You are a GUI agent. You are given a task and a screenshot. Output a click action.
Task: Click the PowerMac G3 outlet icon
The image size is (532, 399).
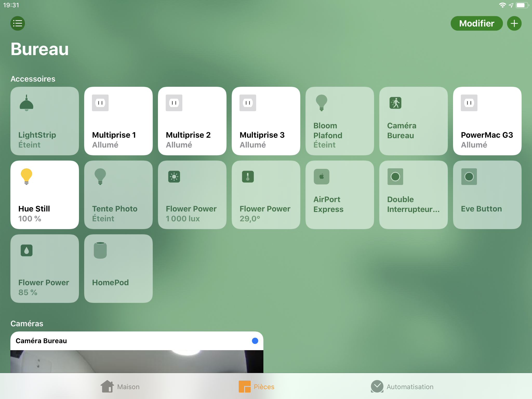tap(469, 103)
